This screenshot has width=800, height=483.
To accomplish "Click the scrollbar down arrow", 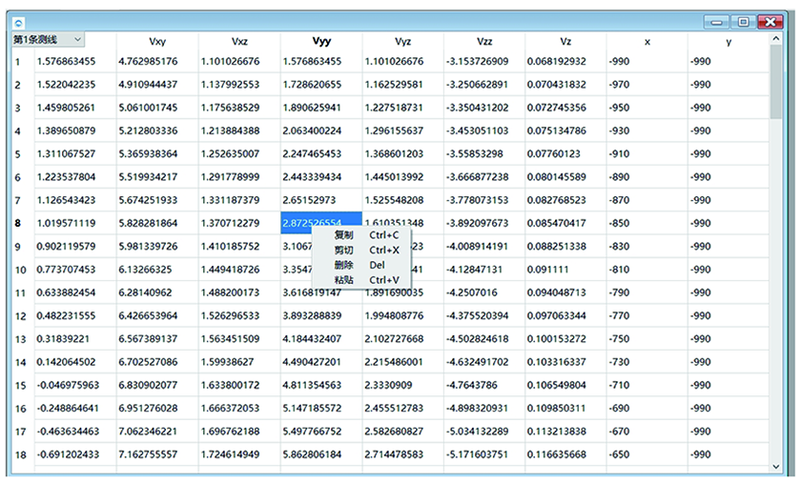I will 776,466.
